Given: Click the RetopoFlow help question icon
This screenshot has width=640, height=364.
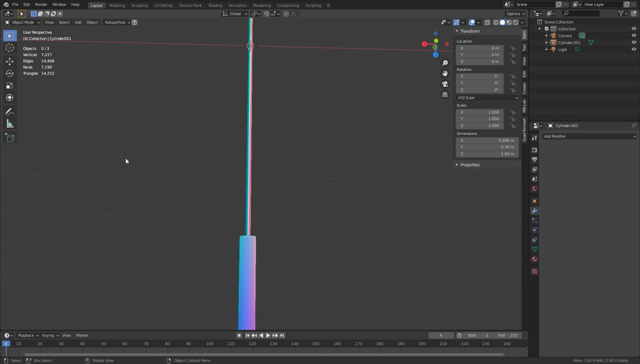Looking at the screenshot, I should tap(134, 22).
